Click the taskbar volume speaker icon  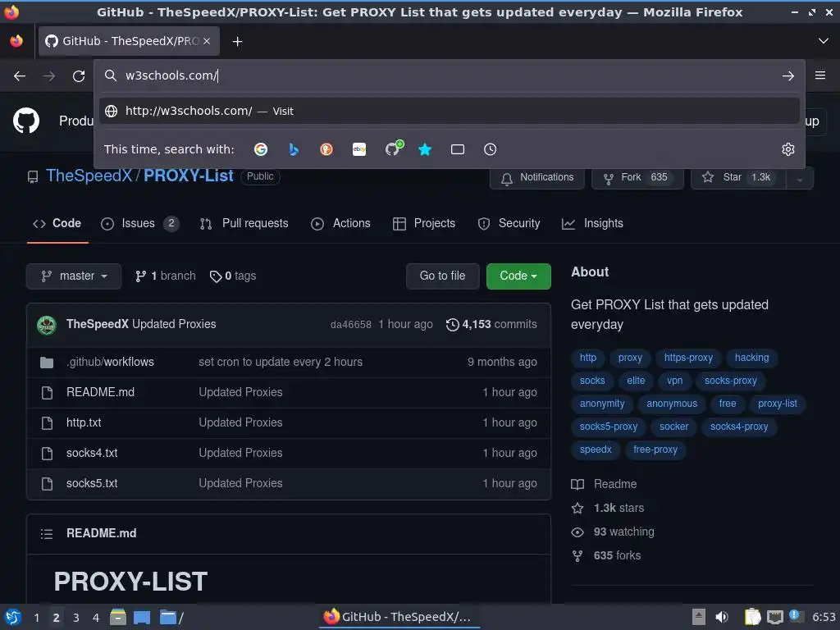coord(722,618)
